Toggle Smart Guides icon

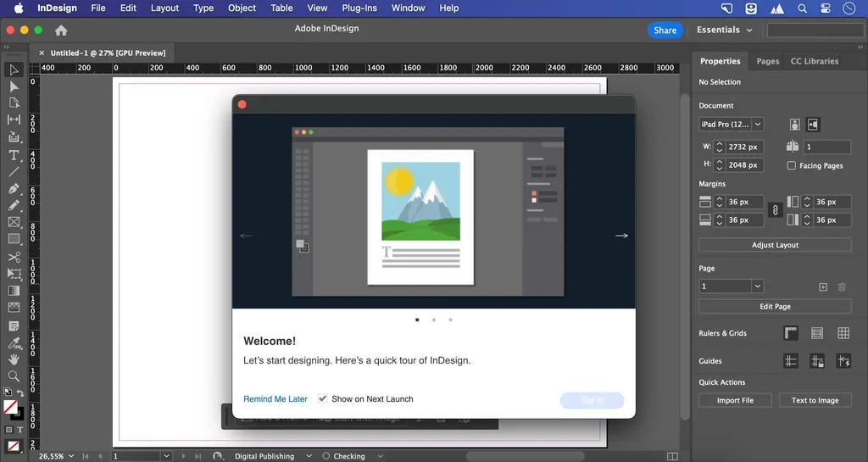tap(843, 361)
